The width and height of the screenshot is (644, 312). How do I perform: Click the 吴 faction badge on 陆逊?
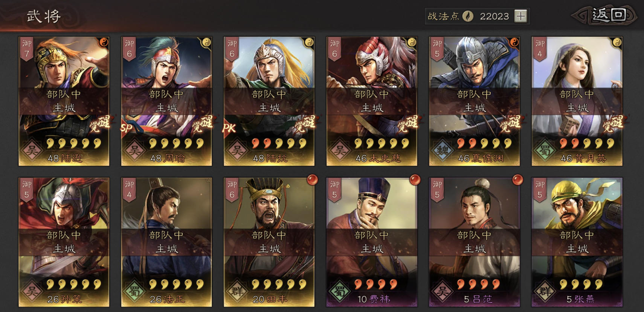32,150
